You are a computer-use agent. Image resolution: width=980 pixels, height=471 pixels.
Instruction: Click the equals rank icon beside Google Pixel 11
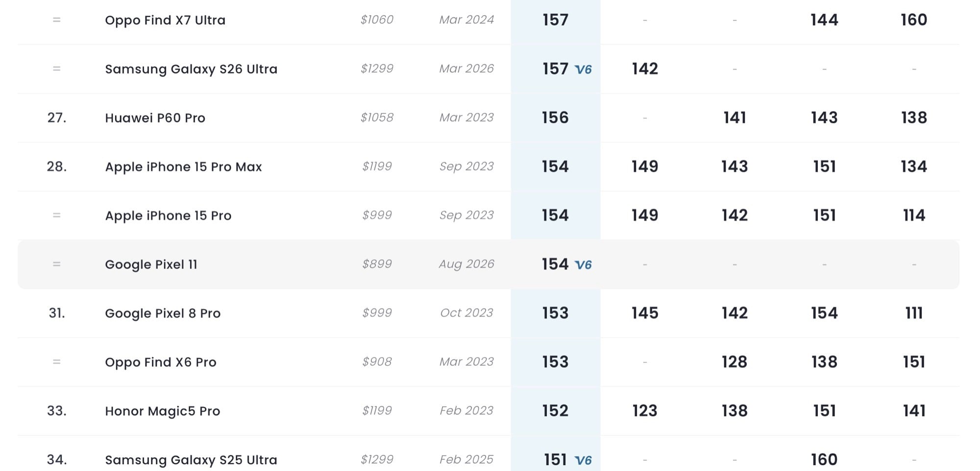click(x=57, y=264)
